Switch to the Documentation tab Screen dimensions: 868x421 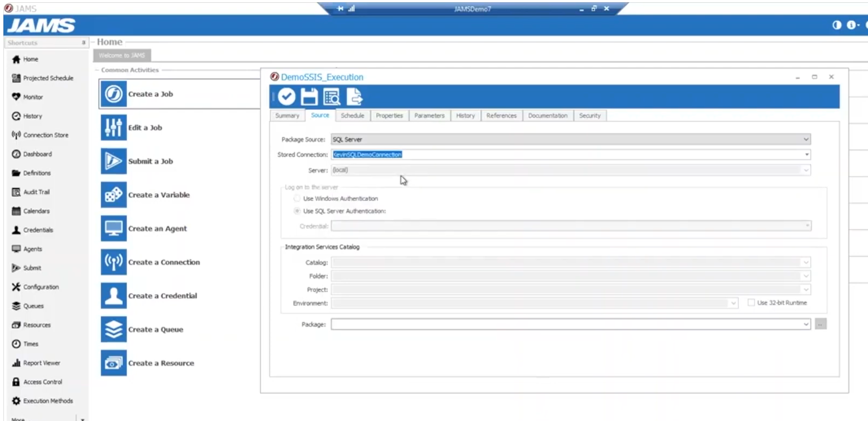pos(548,115)
